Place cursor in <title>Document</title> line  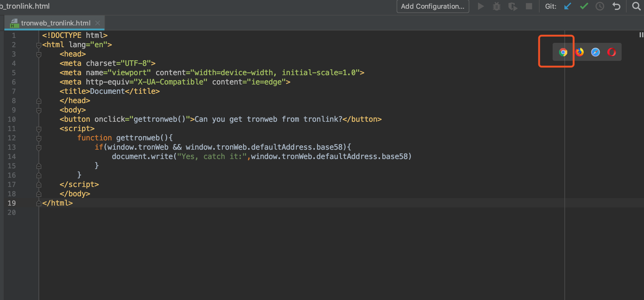pos(110,91)
